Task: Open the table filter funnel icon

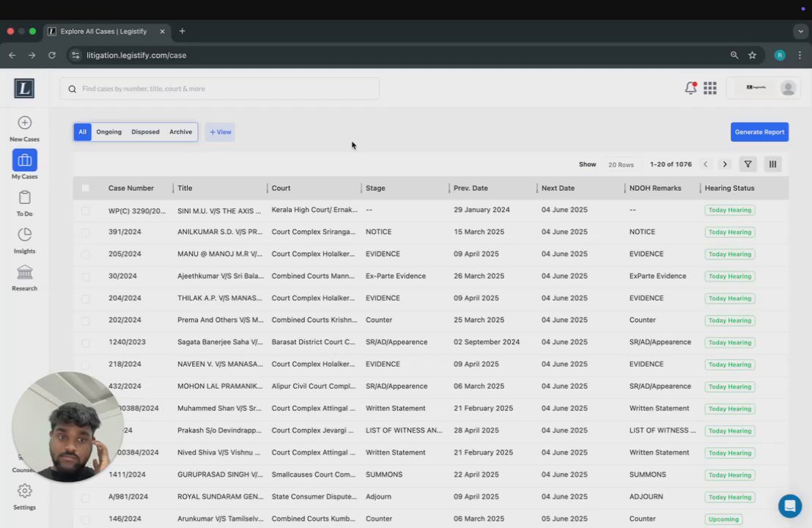Action: pyautogui.click(x=748, y=164)
